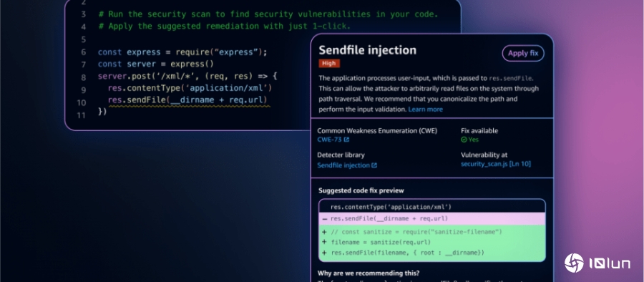Click line number 10 in gutter

point(81,103)
